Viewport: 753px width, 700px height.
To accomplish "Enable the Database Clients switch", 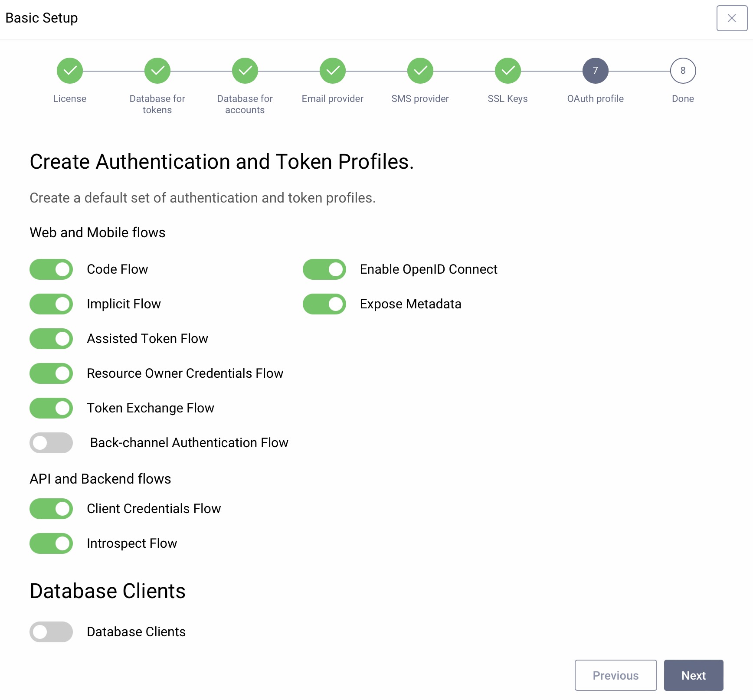I will click(51, 632).
